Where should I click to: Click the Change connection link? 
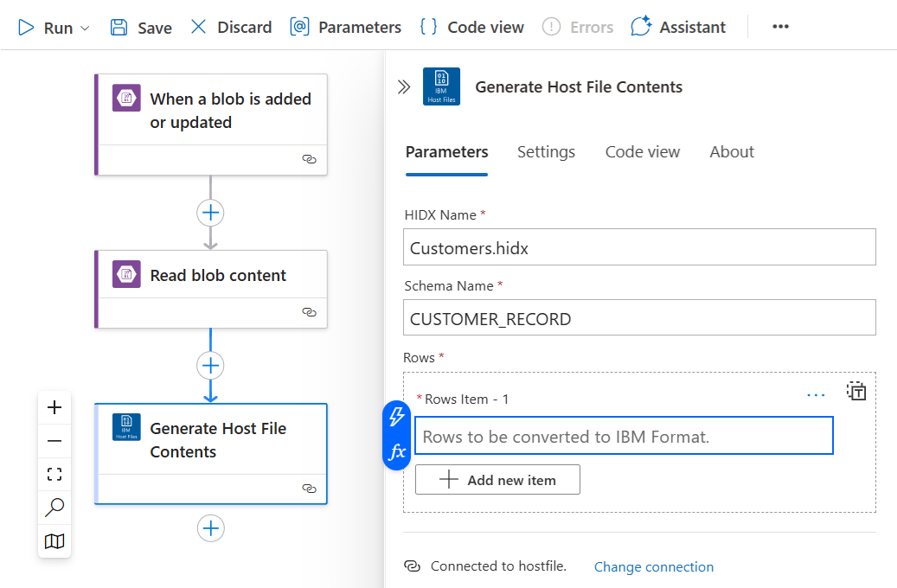tap(654, 567)
